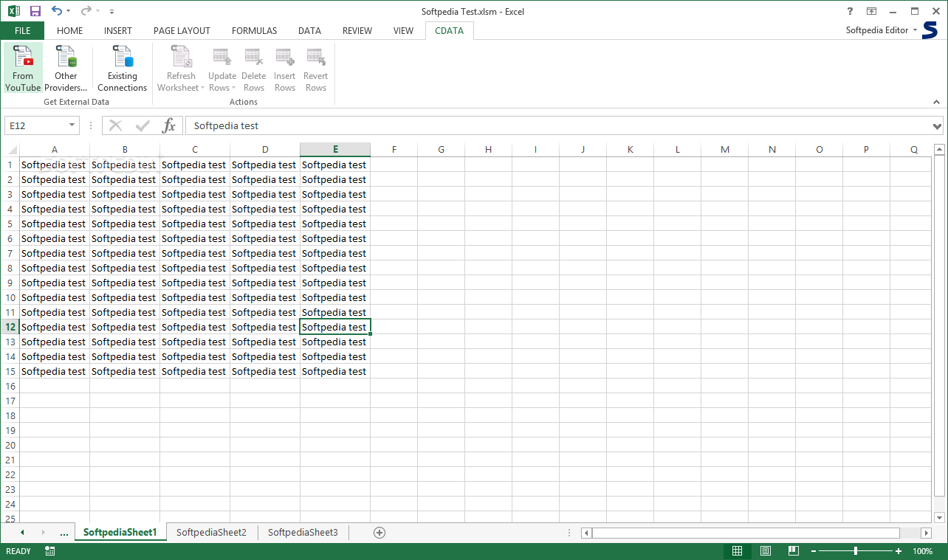The width and height of the screenshot is (948, 560).
Task: Click zoom out minus button
Action: pos(813,551)
